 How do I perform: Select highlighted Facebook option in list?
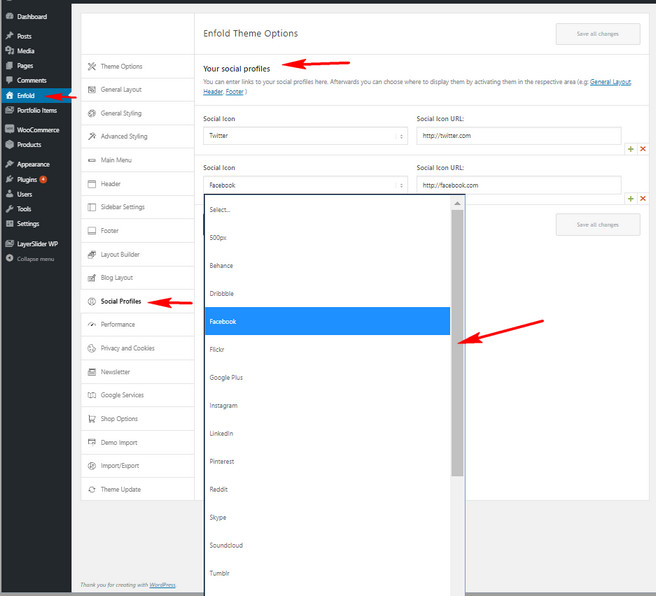(328, 321)
